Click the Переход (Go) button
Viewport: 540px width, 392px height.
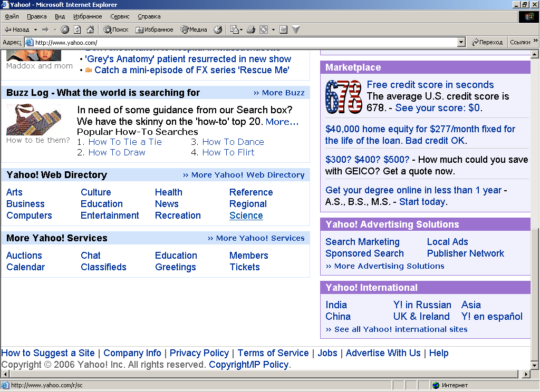tap(487, 42)
